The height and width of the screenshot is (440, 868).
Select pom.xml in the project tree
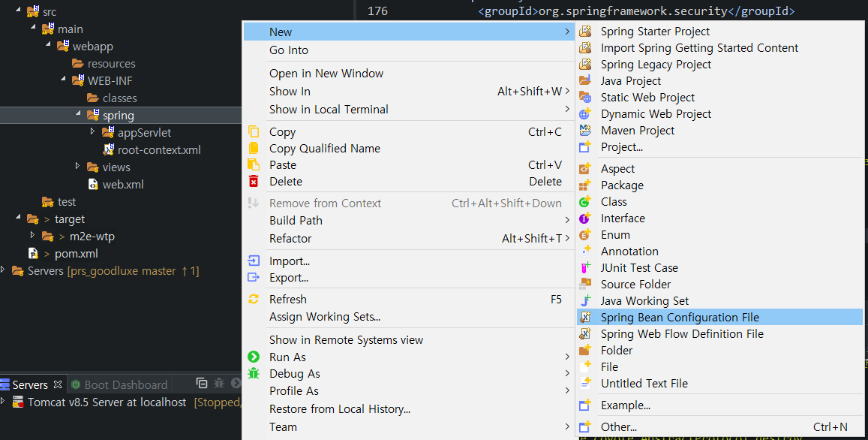pyautogui.click(x=76, y=254)
